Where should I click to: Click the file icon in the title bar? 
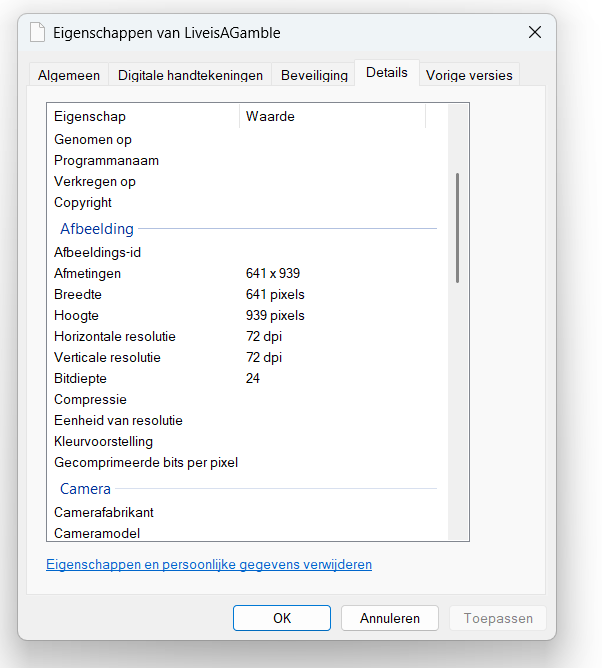[38, 33]
